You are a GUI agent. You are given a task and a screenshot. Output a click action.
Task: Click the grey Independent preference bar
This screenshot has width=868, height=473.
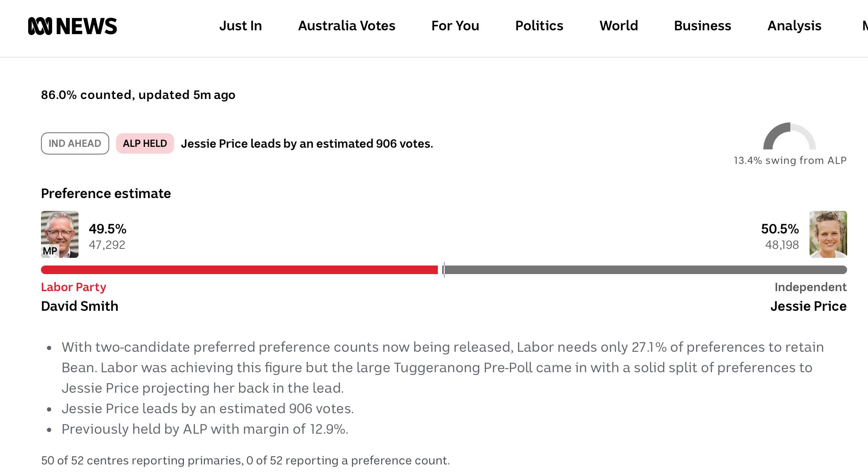pos(646,270)
